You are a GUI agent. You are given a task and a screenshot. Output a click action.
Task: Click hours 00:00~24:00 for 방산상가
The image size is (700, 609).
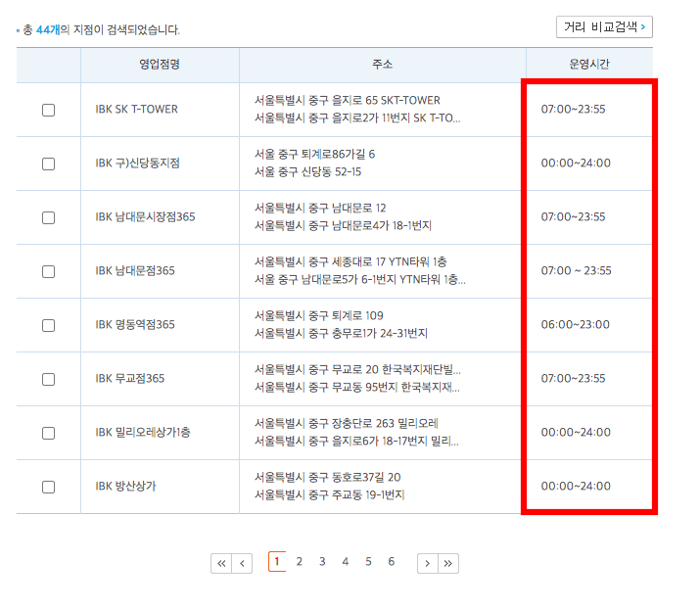(576, 487)
